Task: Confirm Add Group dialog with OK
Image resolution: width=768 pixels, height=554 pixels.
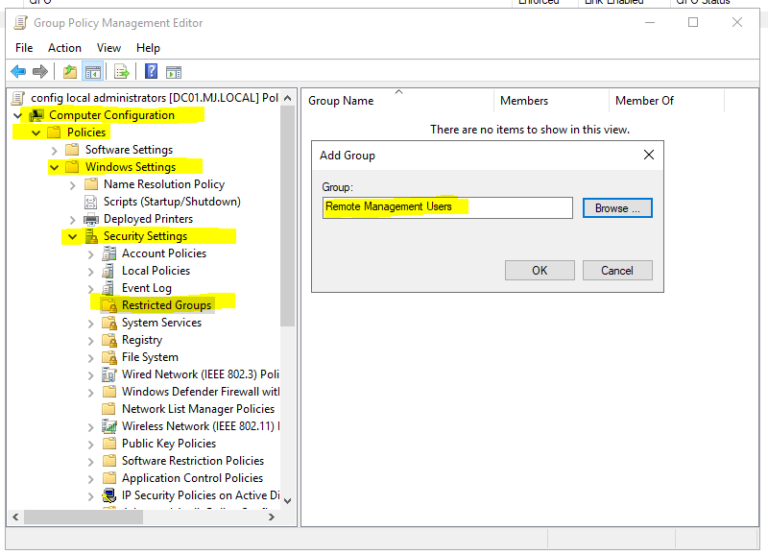Action: [x=539, y=270]
